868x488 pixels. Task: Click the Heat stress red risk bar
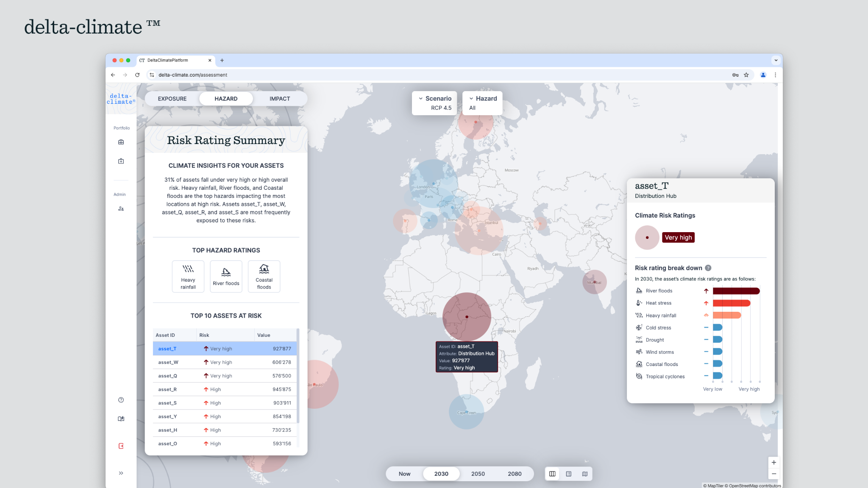pos(732,303)
